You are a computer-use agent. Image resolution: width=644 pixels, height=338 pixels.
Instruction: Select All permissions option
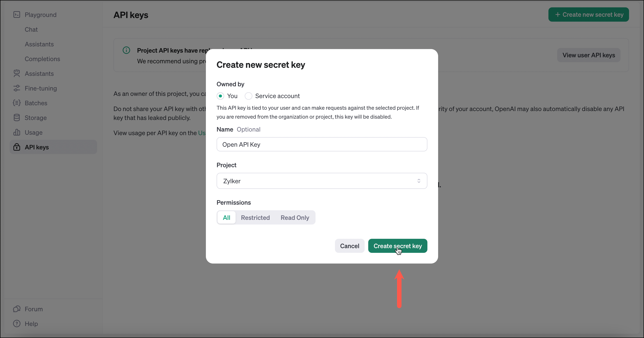[226, 217]
